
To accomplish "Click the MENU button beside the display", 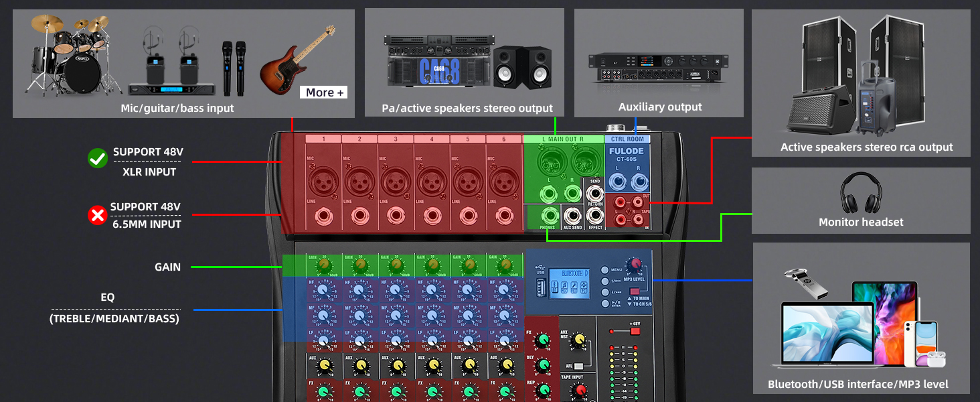I will (x=604, y=269).
